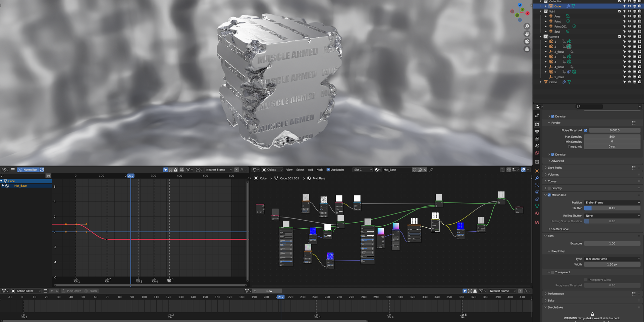This screenshot has width=644, height=322.
Task: Click the viewport pan hand icon
Action: (527, 34)
